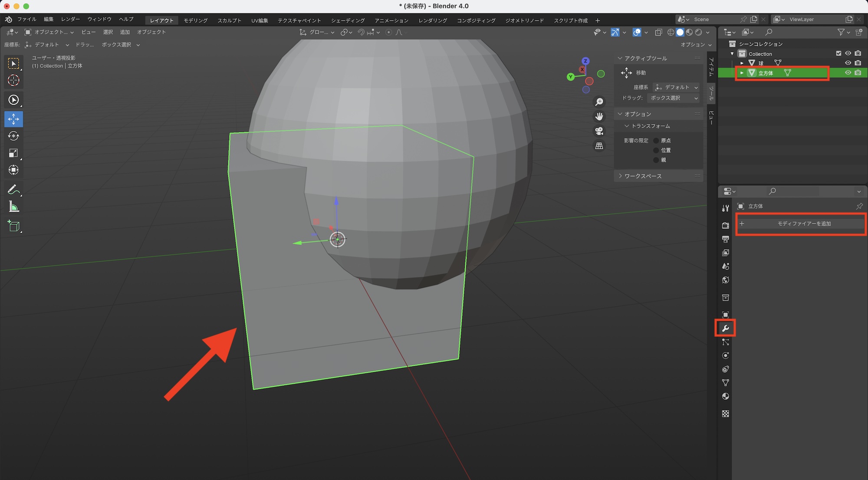This screenshot has height=480, width=868.
Task: Open the ファイル menu
Action: click(26, 20)
